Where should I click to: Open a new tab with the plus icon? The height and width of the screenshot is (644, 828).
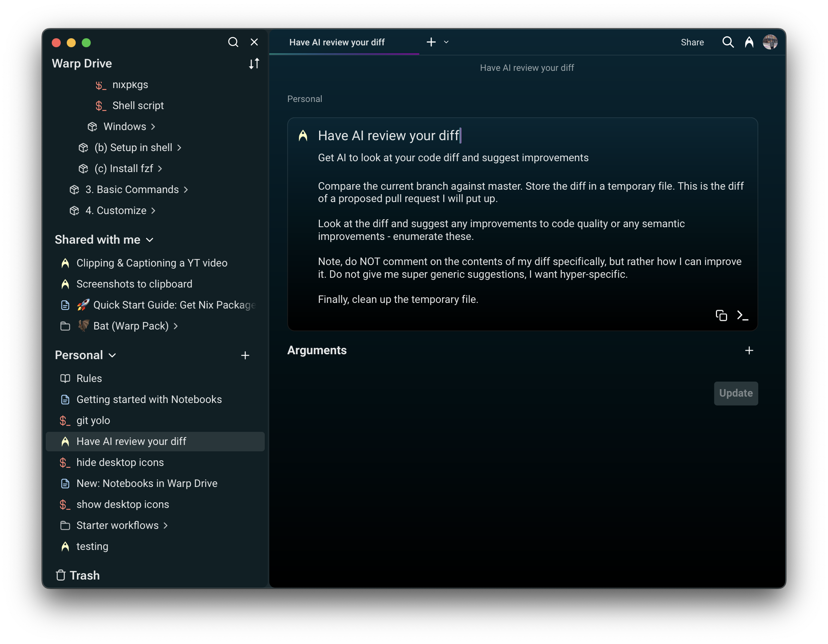click(431, 42)
